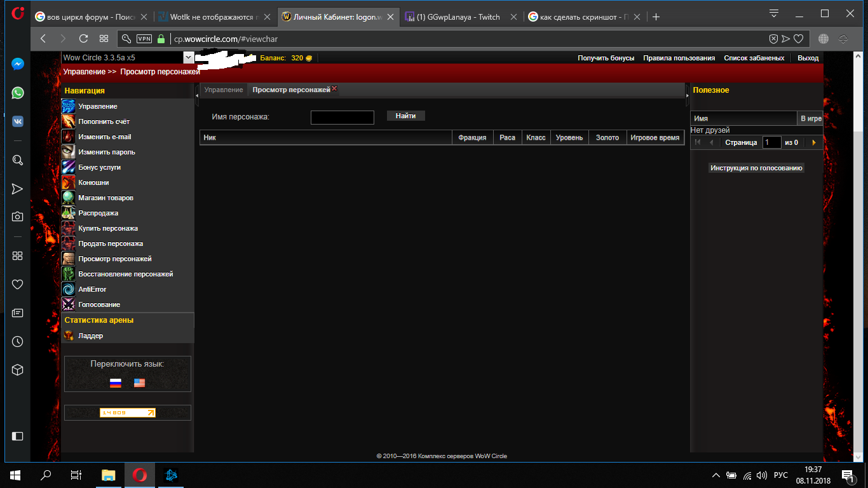The image size is (868, 488).
Task: Click the Имя персонажа input field
Action: [342, 118]
